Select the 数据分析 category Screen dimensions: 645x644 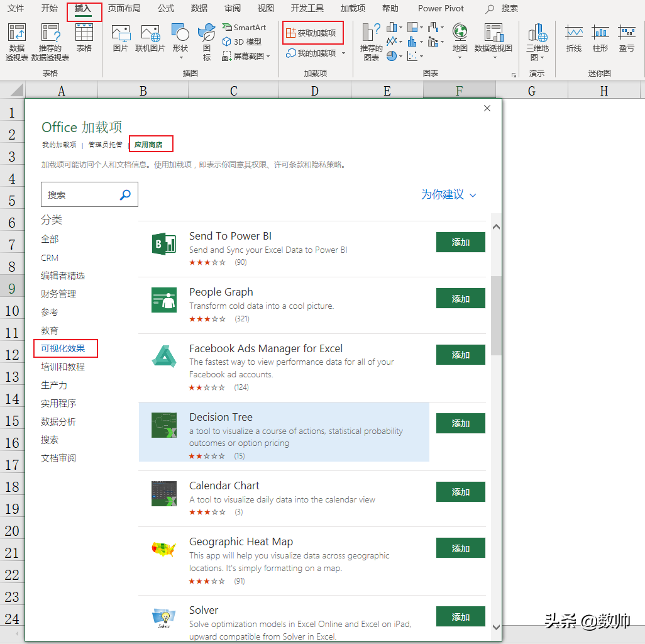(x=58, y=421)
